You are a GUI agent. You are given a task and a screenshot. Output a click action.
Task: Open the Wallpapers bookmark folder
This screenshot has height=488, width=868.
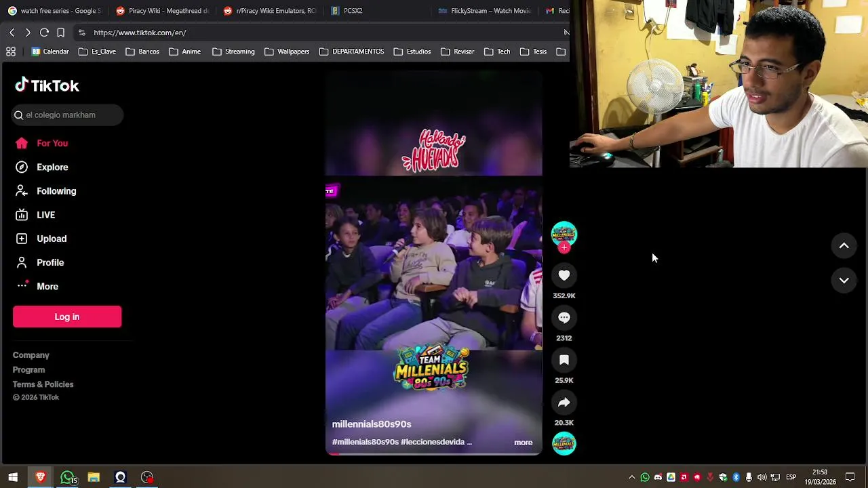click(287, 52)
